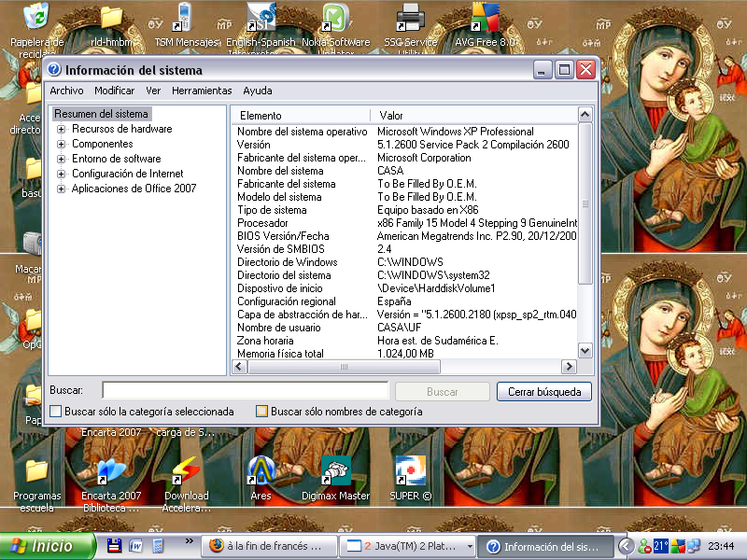The height and width of the screenshot is (560, 747).
Task: Open Encarta 2007 Biblioteca shortcut
Action: (x=111, y=471)
